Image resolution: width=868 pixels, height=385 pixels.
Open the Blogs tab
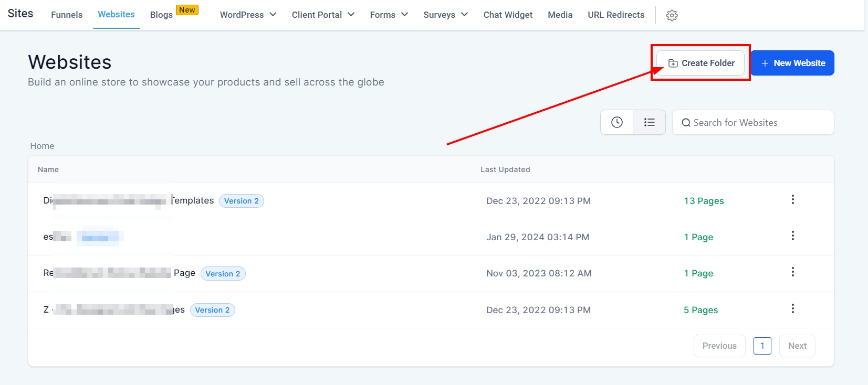pos(161,15)
